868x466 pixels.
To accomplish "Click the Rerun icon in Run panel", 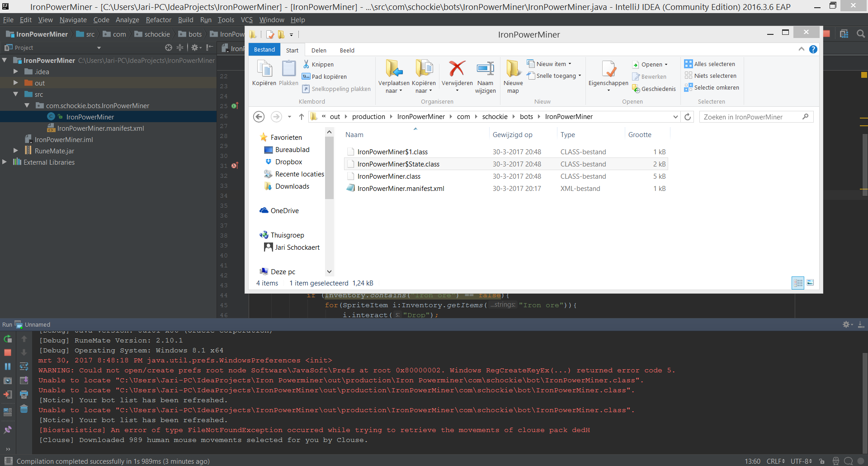I will [8, 339].
